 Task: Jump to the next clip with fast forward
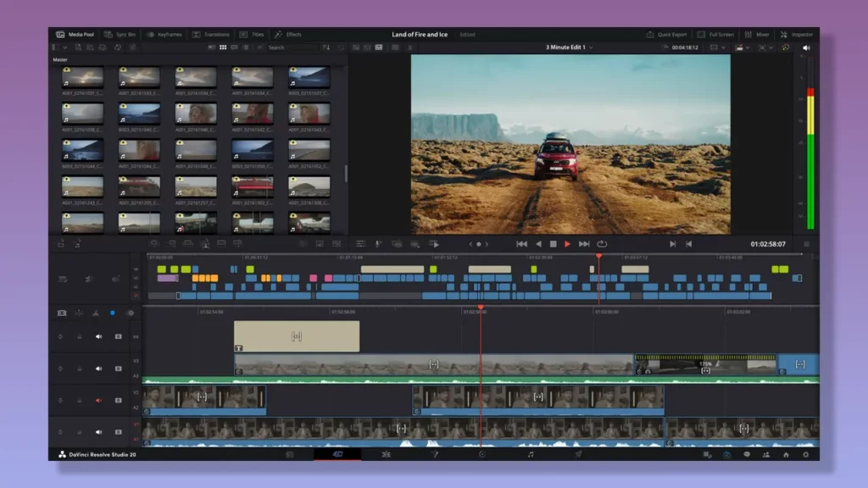584,244
